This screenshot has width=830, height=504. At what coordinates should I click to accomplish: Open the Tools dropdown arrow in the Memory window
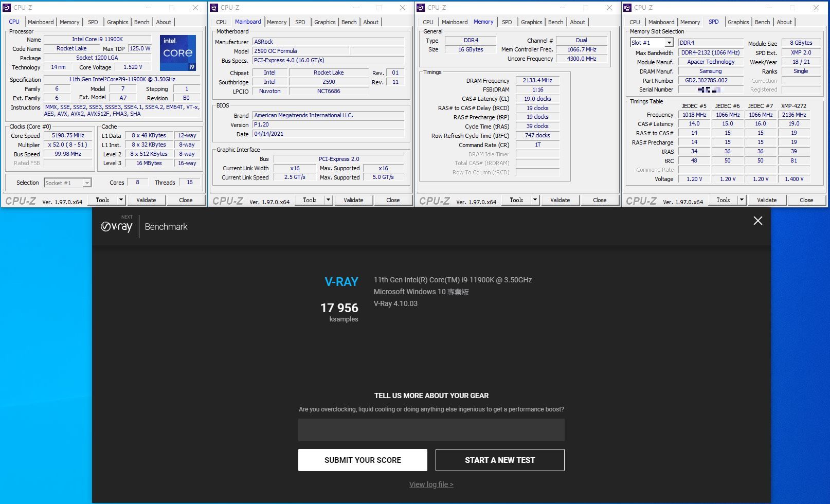coord(535,200)
